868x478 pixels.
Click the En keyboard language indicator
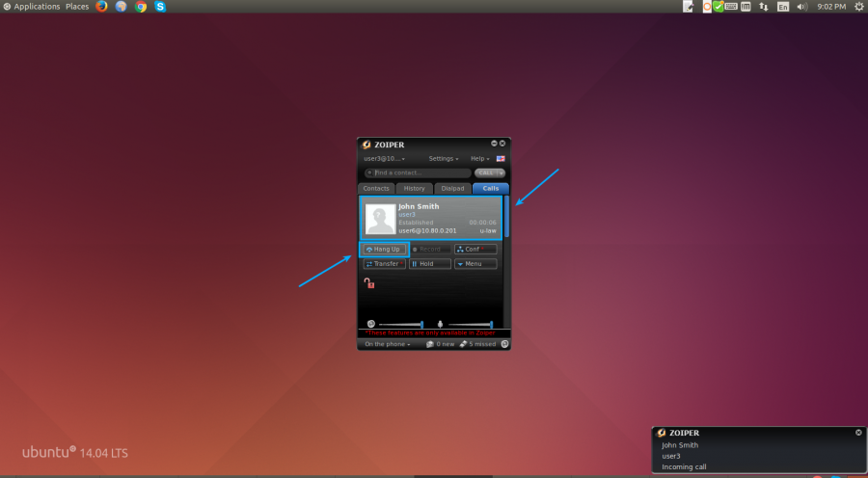coord(783,7)
